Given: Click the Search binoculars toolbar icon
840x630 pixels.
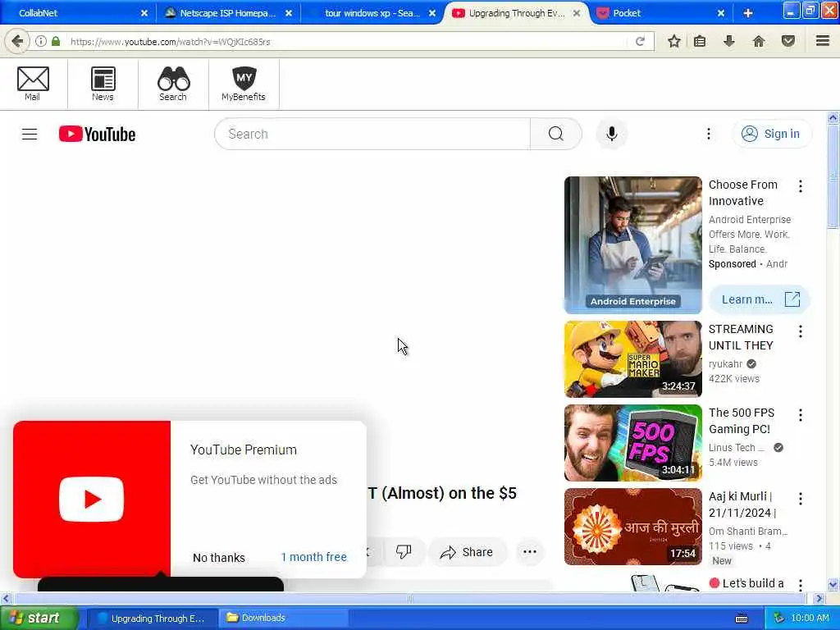Looking at the screenshot, I should point(173,84).
